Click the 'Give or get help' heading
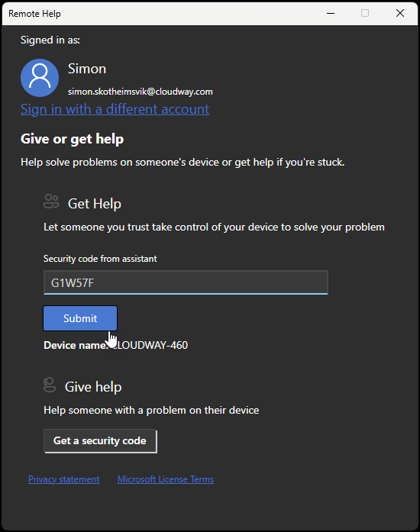This screenshot has width=420, height=532. [x=72, y=139]
